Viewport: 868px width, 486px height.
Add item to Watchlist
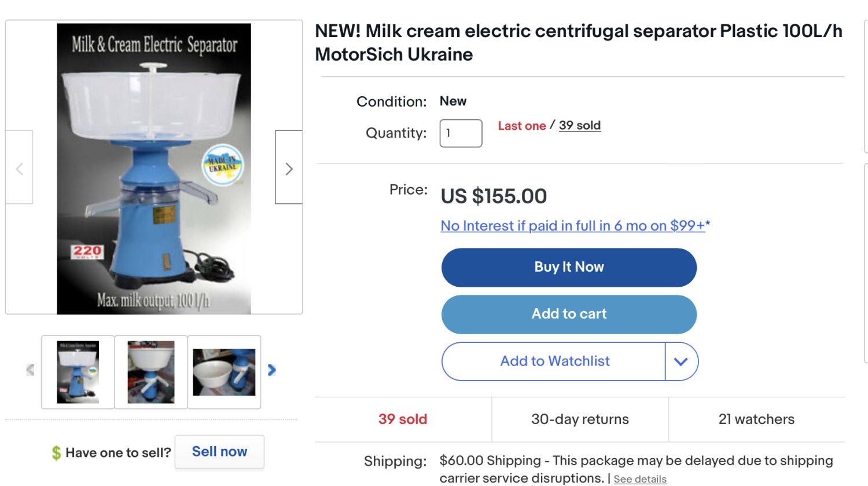coord(554,361)
